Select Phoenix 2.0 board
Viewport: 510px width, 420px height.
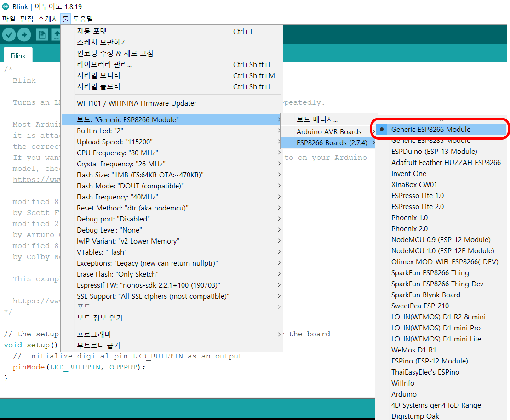click(441, 229)
